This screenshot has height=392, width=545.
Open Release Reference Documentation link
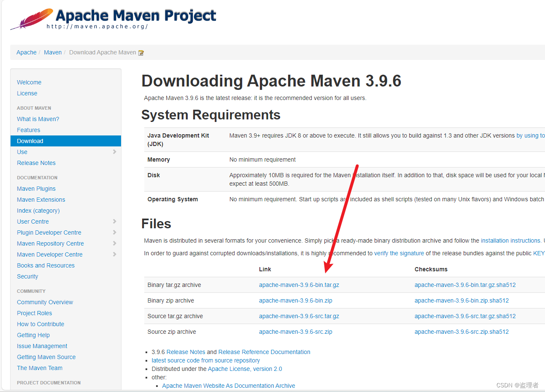coord(264,352)
